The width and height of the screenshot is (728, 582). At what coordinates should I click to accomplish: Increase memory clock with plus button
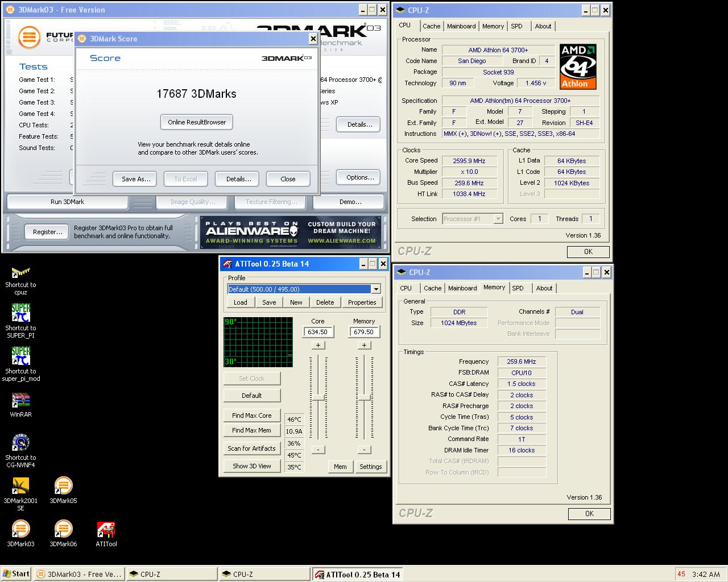coord(364,345)
